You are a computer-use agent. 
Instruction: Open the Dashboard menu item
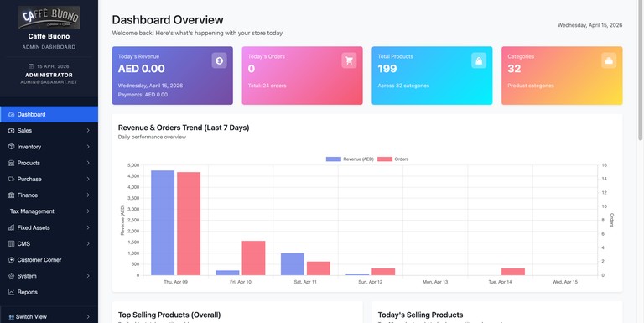pyautogui.click(x=49, y=114)
